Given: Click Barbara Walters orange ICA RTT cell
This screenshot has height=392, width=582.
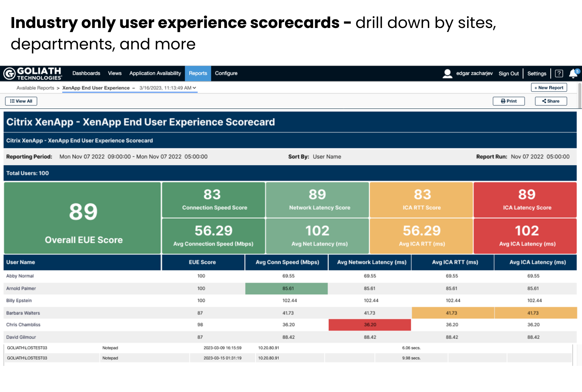Looking at the screenshot, I should [x=453, y=313].
